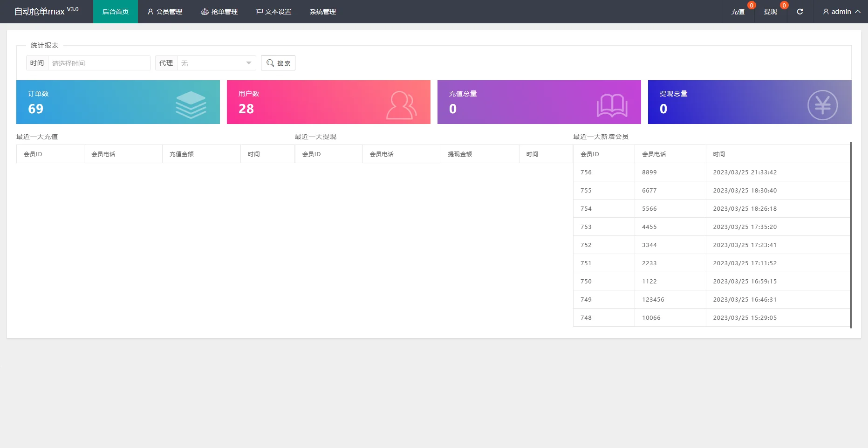868x448 pixels.
Task: Click the 提现 notification badge
Action: [784, 6]
